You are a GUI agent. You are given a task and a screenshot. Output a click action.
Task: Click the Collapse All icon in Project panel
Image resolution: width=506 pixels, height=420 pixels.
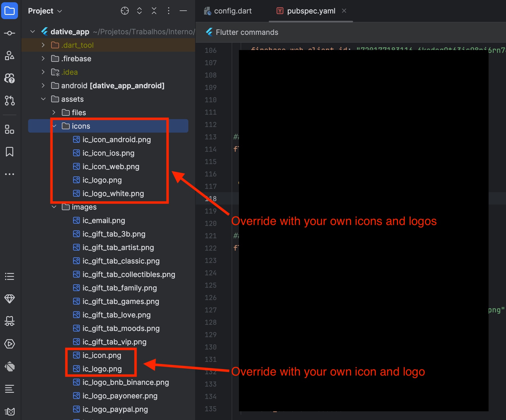point(154,11)
